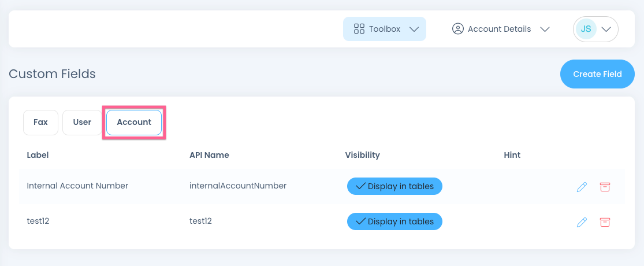Click the internalAccountNumber API name text
644x266 pixels.
[238, 186]
